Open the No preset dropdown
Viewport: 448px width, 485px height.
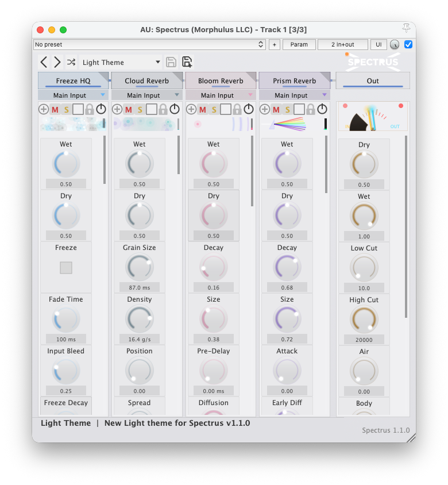(149, 45)
